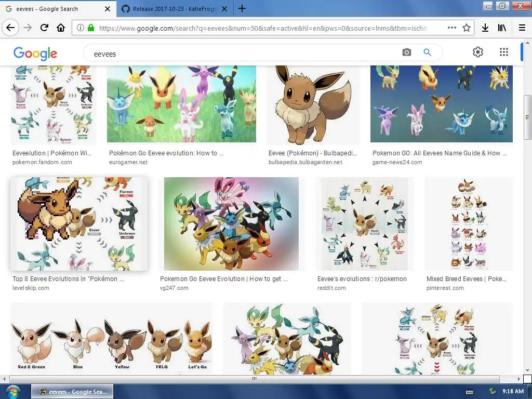The height and width of the screenshot is (399, 532).
Task: Click 'Top 8 Eevee Evolutions in Pokémon' link
Action: [x=68, y=279]
